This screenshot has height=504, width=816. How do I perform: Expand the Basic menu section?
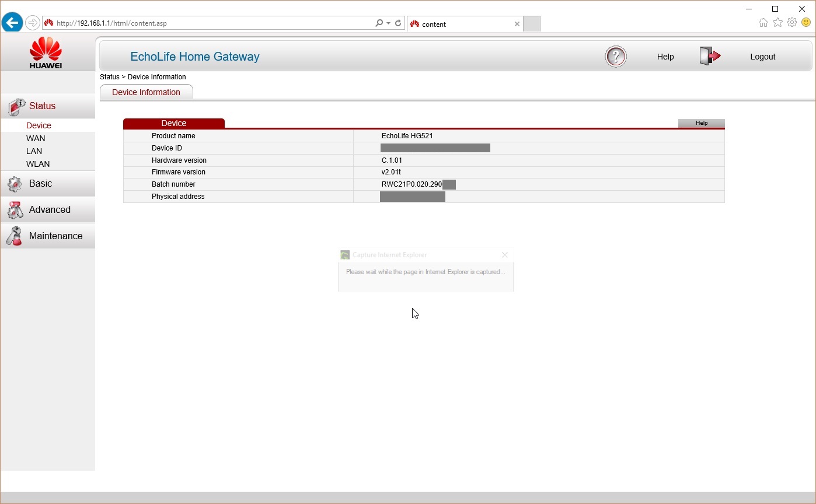[48, 183]
